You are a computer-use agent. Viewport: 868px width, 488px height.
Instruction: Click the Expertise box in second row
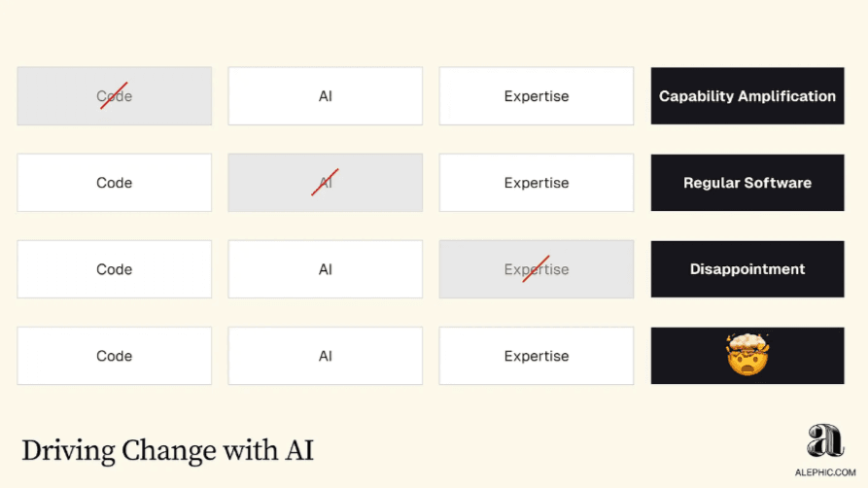pos(537,183)
